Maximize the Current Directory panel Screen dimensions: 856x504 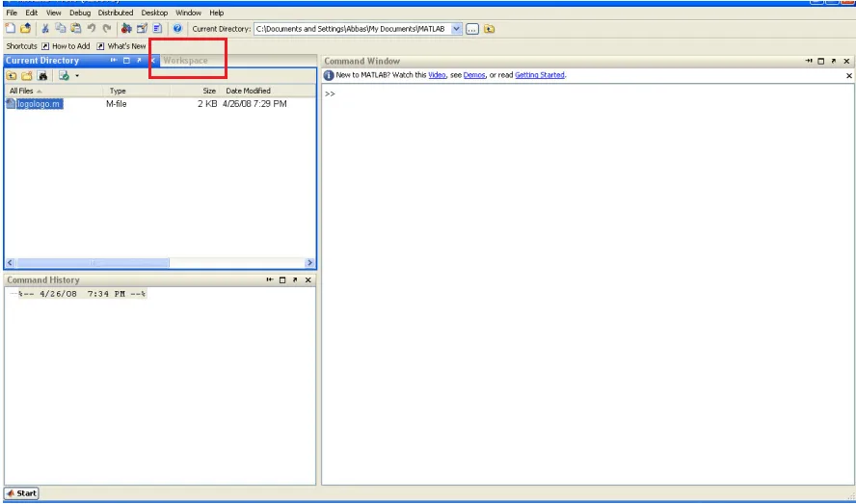coord(126,61)
